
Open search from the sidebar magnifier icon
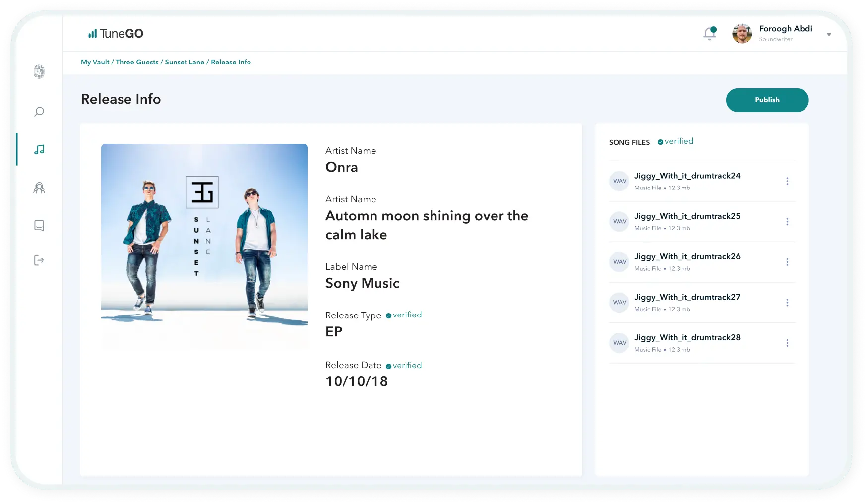[x=39, y=112]
